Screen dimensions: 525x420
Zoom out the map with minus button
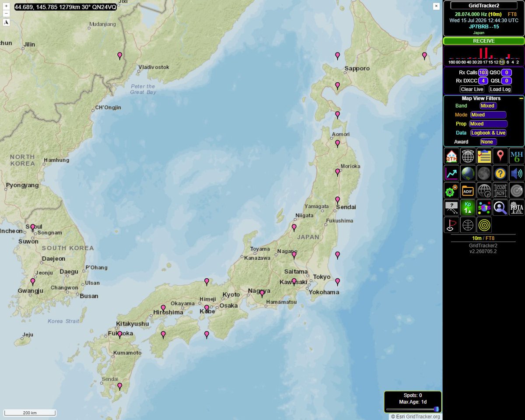[7, 13]
